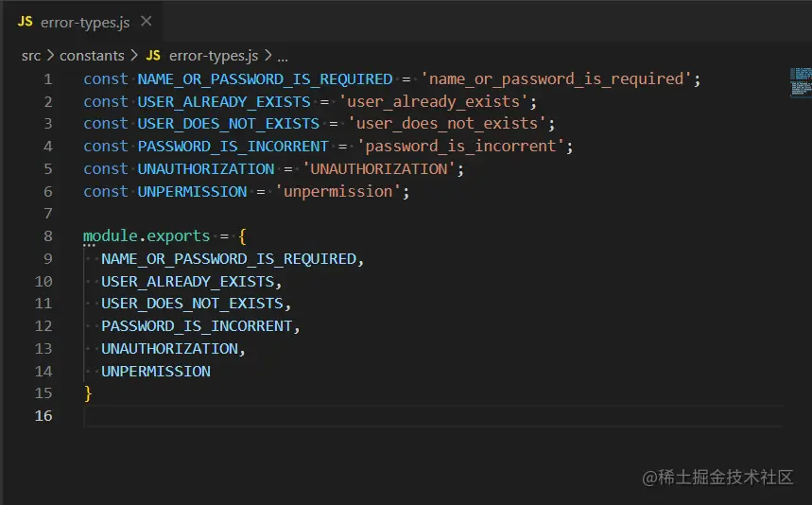The image size is (812, 505).
Task: Click PASSWORD_IS_INCORRENT export on line 12
Action: click(197, 326)
